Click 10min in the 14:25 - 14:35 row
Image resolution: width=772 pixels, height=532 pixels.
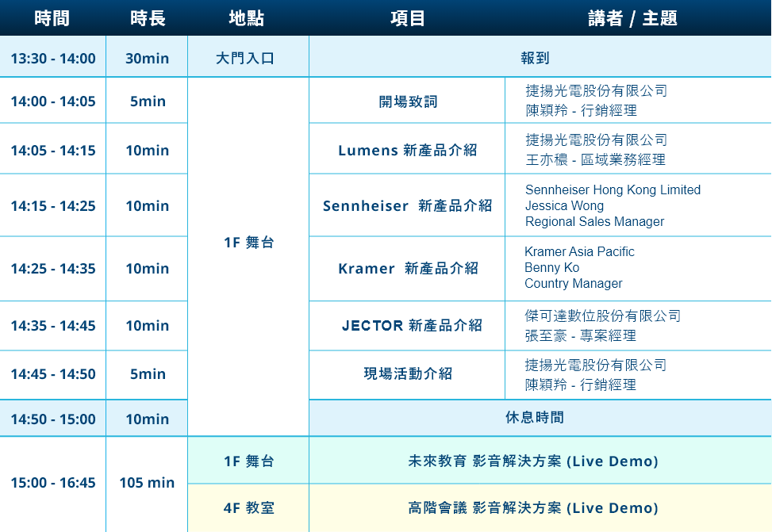pos(148,268)
